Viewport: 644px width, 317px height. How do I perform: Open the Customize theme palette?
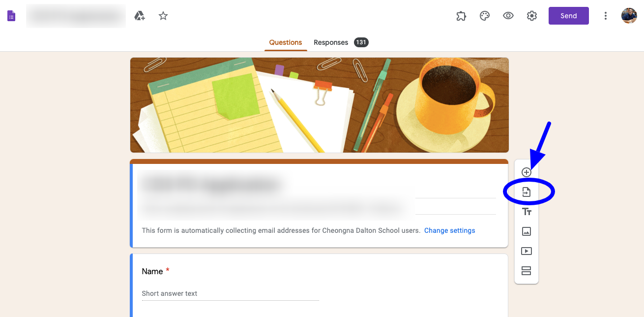tap(485, 16)
